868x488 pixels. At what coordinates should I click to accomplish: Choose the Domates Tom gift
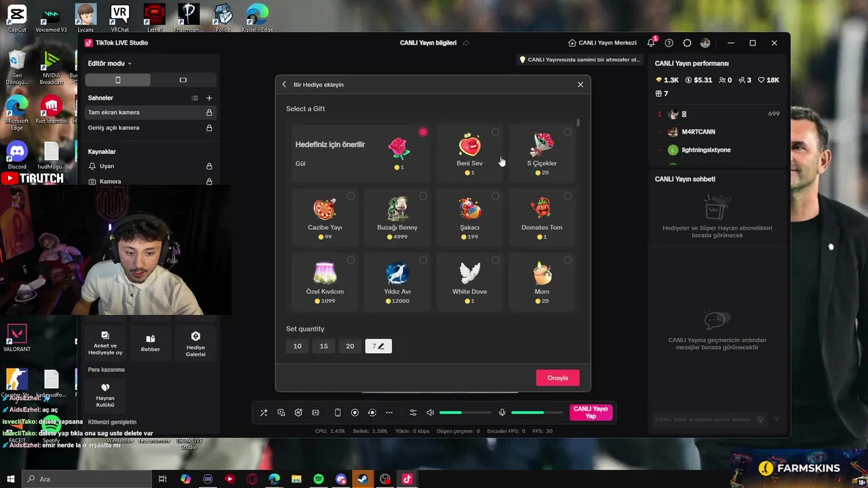542,217
